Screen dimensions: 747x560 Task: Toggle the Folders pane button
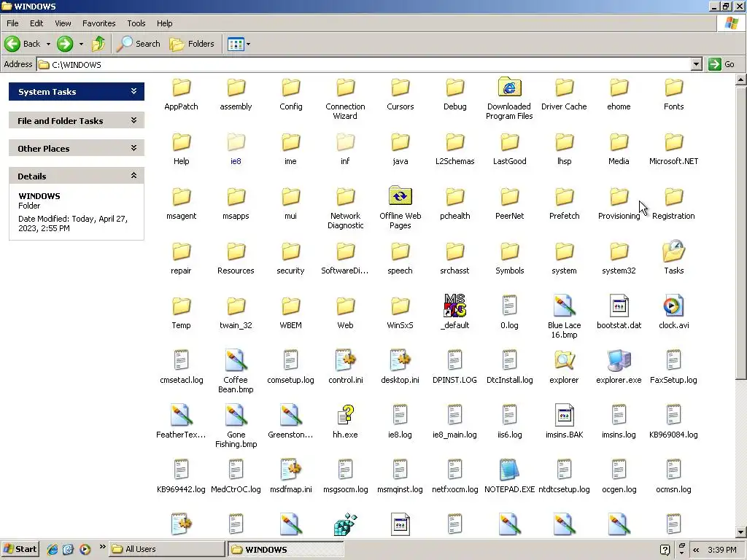point(192,44)
